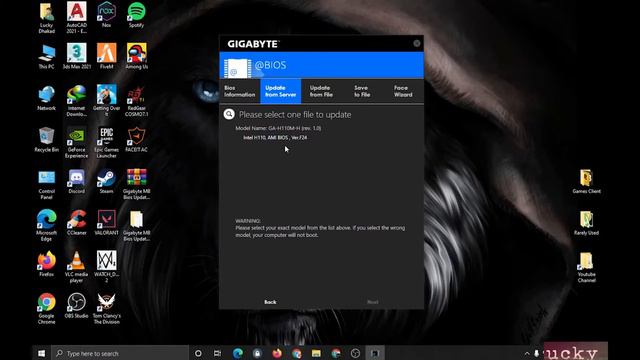Open VLC media player shortcut
640x360 pixels.
point(76,267)
